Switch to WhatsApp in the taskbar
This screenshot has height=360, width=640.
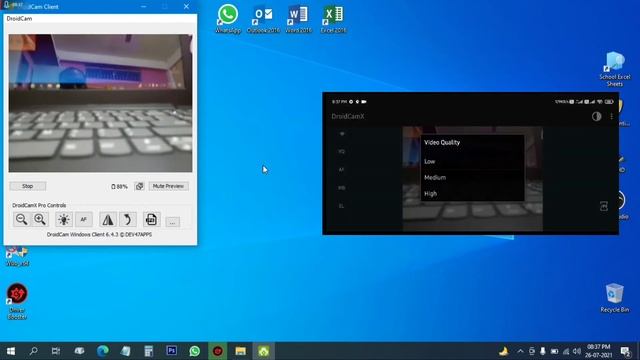pos(195,351)
